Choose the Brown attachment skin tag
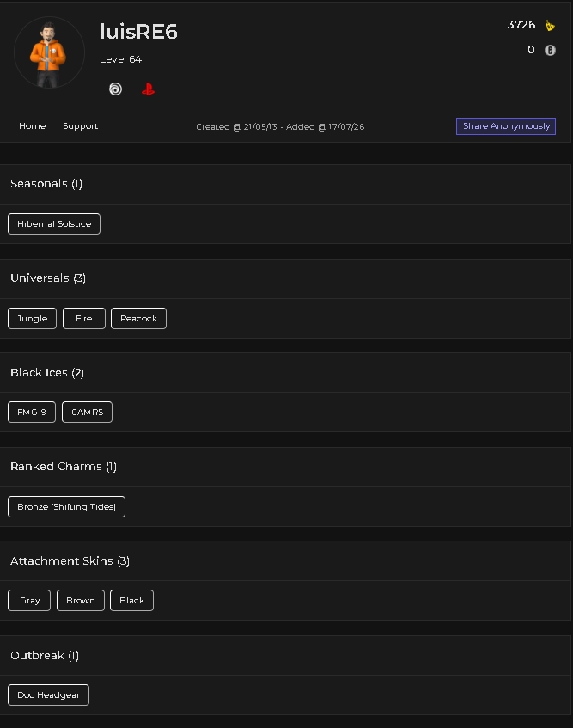 [x=81, y=600]
